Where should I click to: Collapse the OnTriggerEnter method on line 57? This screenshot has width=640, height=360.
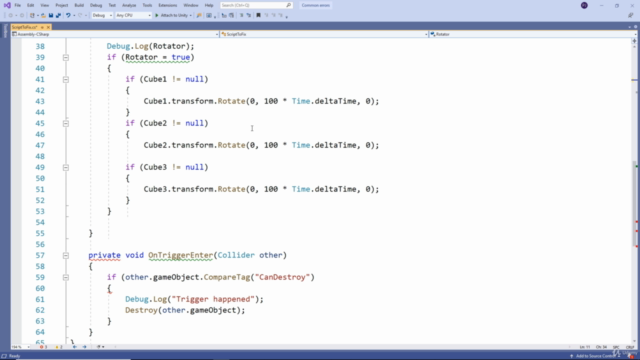point(66,256)
